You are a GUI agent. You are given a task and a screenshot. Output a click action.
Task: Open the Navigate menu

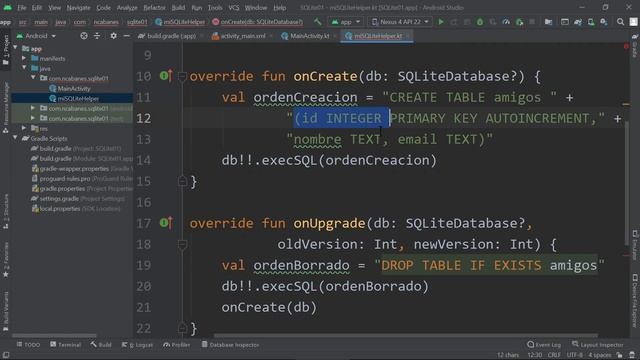tap(78, 7)
